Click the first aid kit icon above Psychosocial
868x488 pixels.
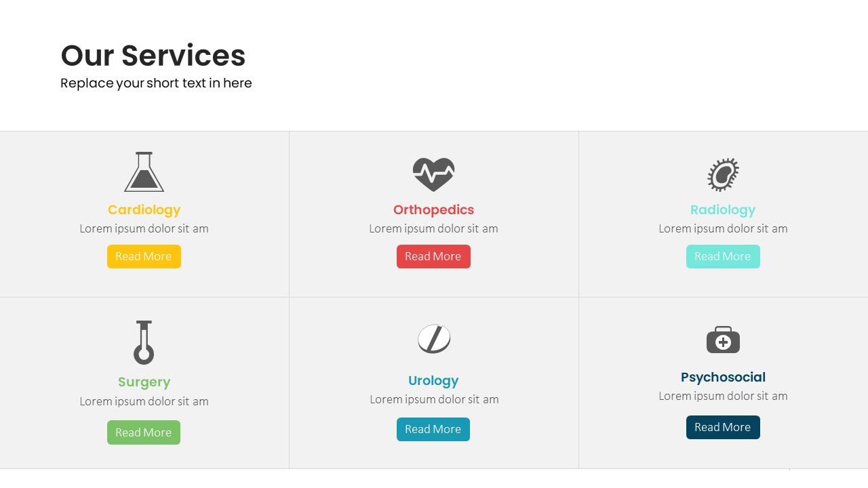point(723,340)
